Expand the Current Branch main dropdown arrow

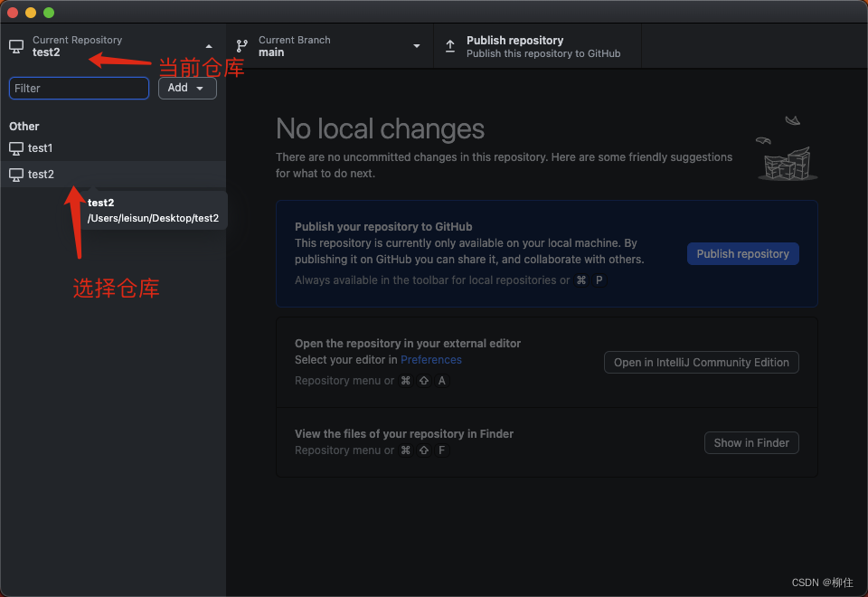point(417,46)
